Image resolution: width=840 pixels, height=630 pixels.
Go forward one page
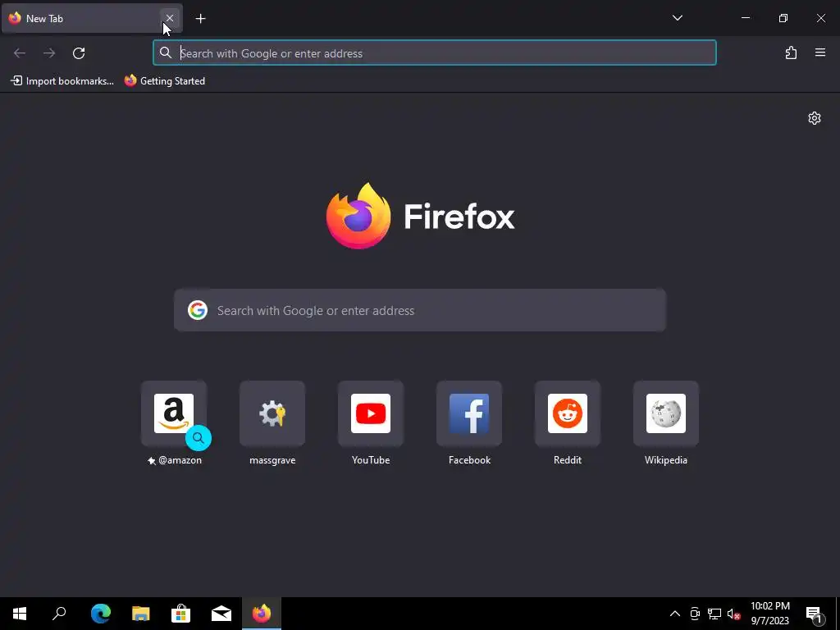click(49, 53)
